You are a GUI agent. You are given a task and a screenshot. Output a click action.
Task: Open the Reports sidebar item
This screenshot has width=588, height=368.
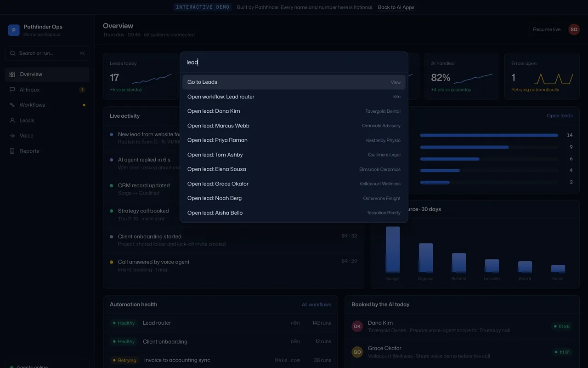pos(47,151)
